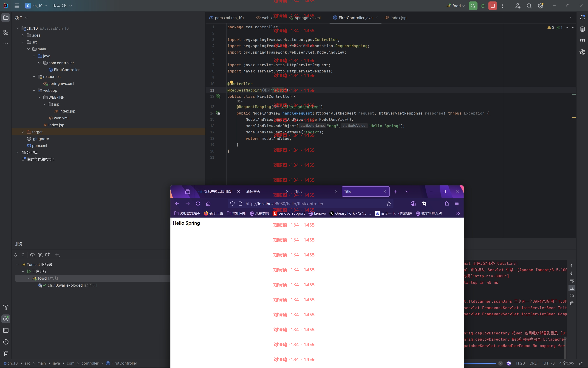The height and width of the screenshot is (368, 588).
Task: Rerun the food Tomcat configuration
Action: click(473, 6)
